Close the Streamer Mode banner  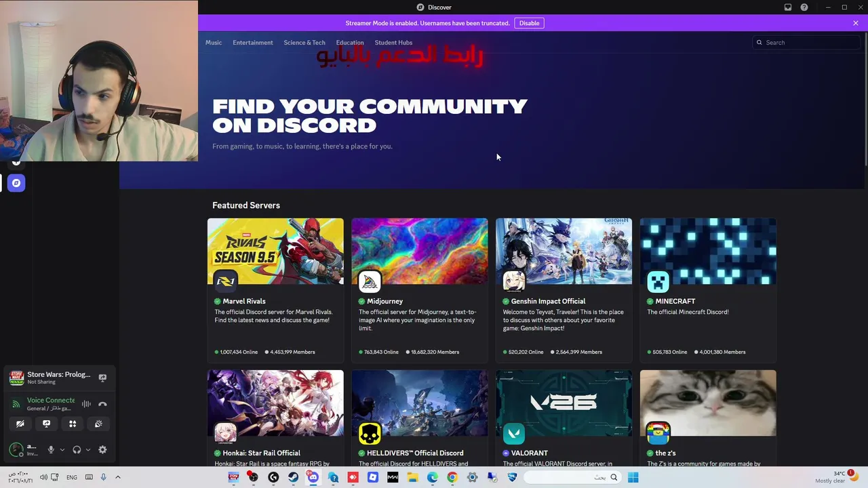(856, 23)
